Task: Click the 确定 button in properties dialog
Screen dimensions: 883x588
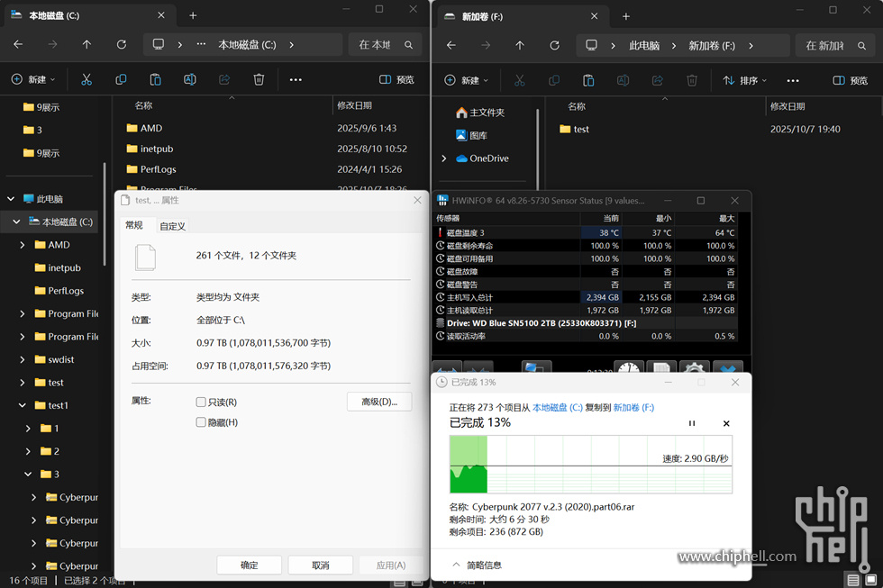Action: click(x=249, y=565)
